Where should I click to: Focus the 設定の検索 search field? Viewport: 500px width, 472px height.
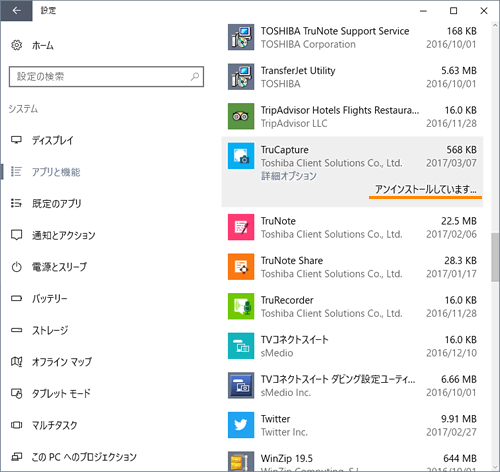[106, 77]
